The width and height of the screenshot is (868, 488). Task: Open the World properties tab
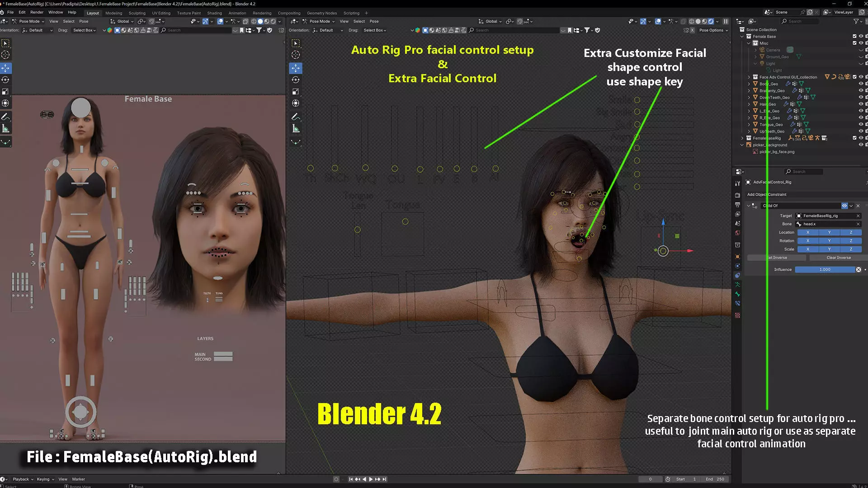click(737, 233)
